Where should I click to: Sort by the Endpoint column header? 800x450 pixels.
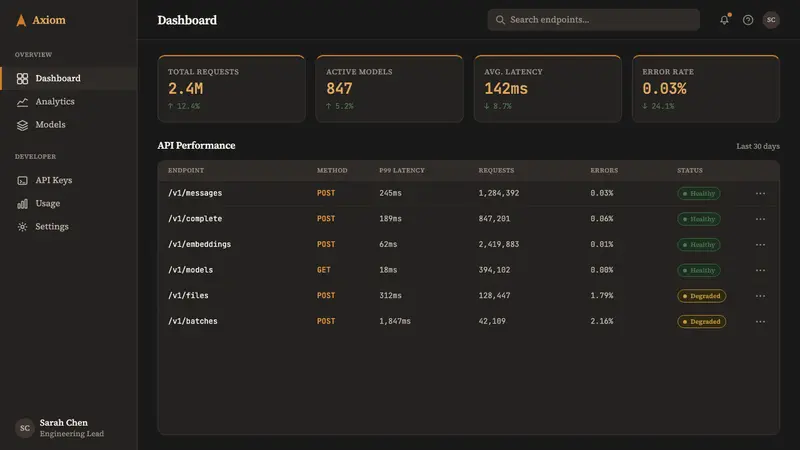tap(186, 170)
